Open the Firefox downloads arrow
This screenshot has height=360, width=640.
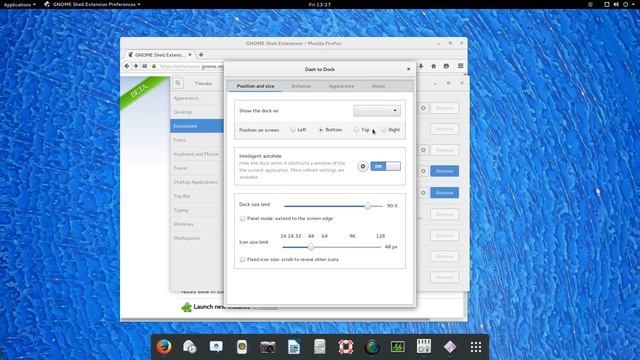click(x=421, y=66)
